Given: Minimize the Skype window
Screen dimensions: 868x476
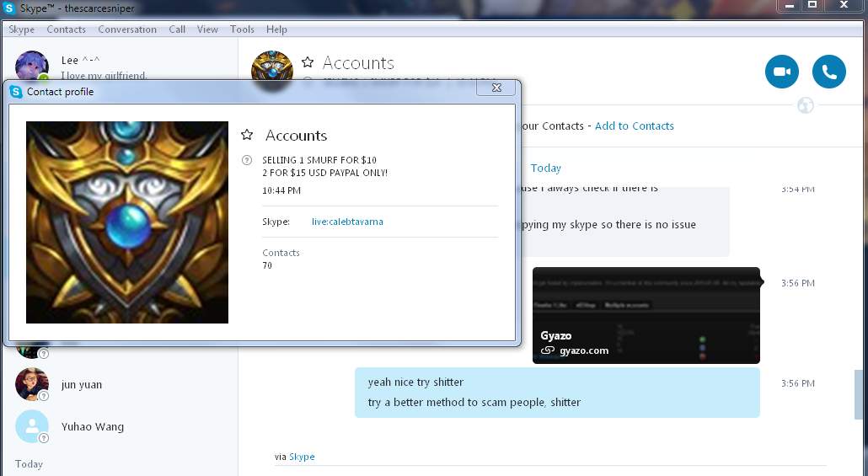Looking at the screenshot, I should [x=790, y=6].
